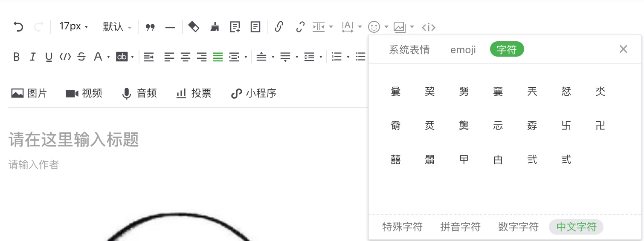Open the HTML code <i> icon
Viewport: 644px width, 241px height.
pos(428,27)
